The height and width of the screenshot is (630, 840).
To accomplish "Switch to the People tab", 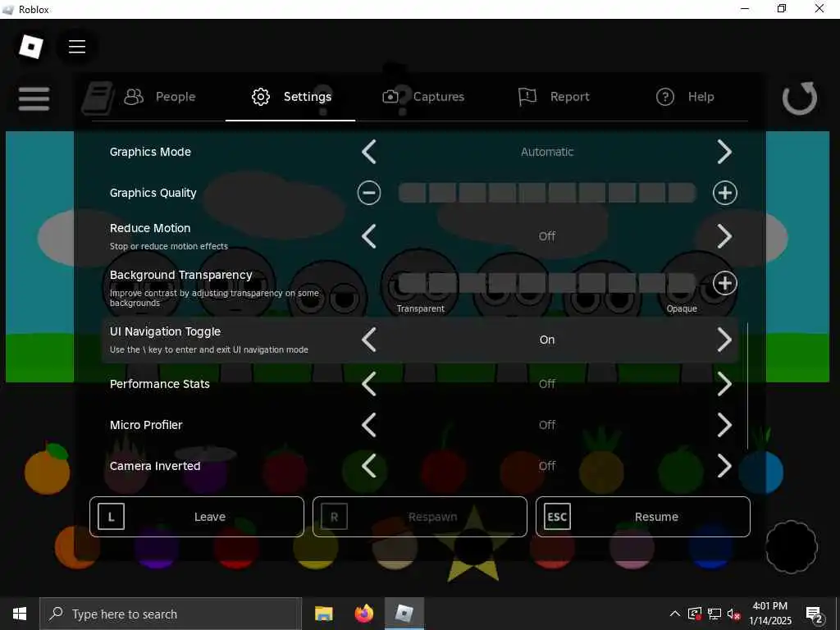I will coord(160,97).
